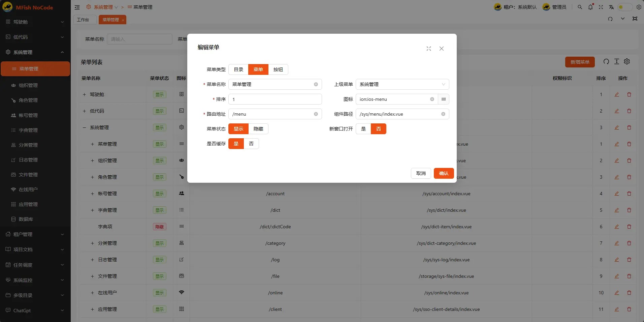Image resolution: width=644 pixels, height=322 pixels.
Task: Collapse the sidebar with the hamburger icon
Action: (77, 7)
